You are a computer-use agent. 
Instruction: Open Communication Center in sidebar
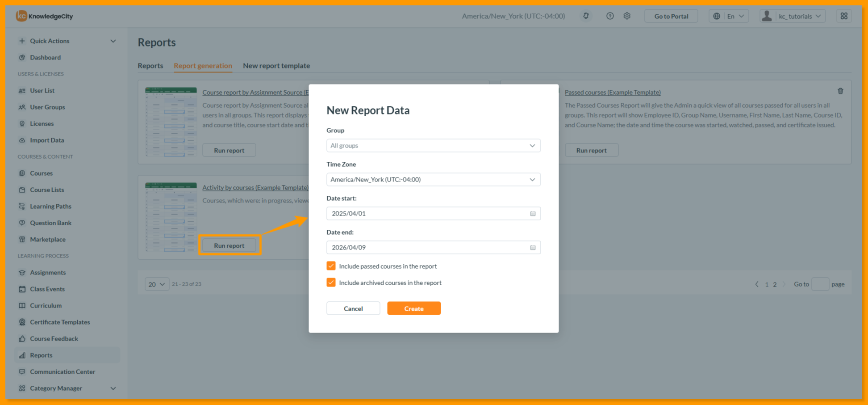63,371
